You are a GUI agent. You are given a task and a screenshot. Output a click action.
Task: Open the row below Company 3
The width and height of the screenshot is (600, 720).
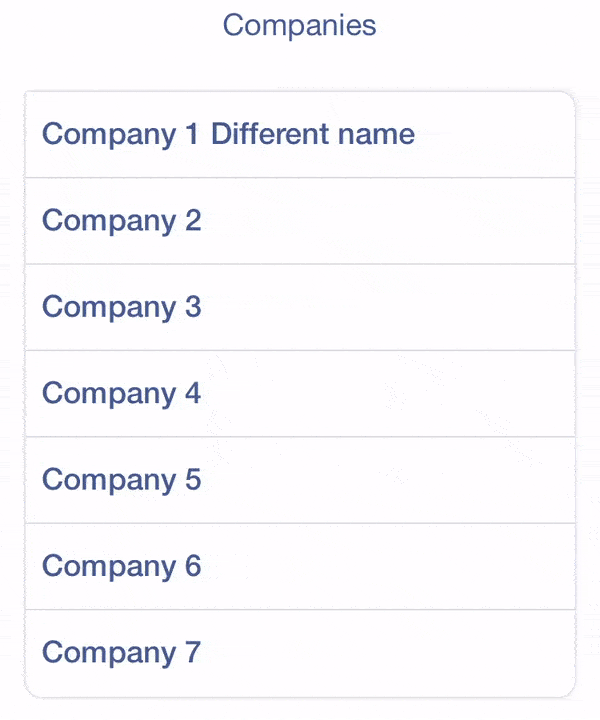click(300, 394)
